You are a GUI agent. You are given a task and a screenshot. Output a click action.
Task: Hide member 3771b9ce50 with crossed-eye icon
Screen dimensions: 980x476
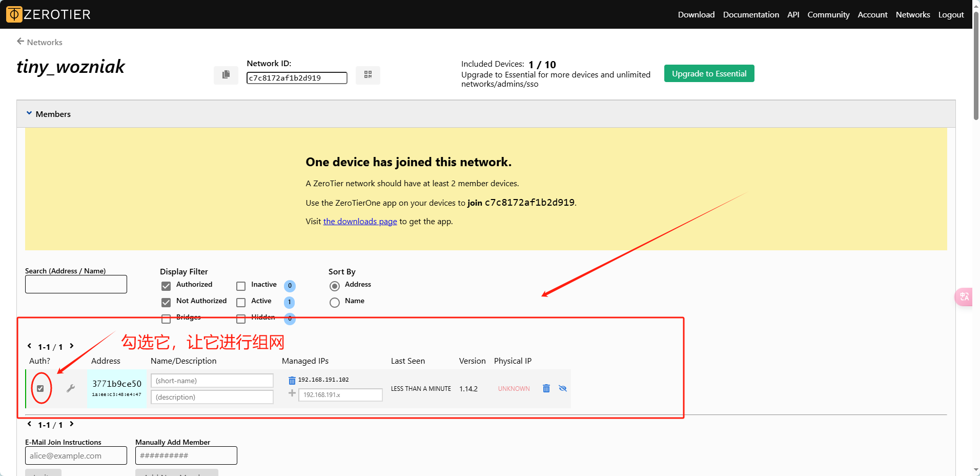tap(563, 388)
